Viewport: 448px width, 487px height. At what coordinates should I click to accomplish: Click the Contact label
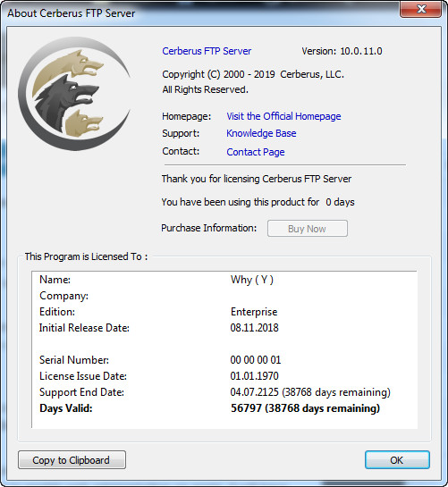(x=181, y=151)
